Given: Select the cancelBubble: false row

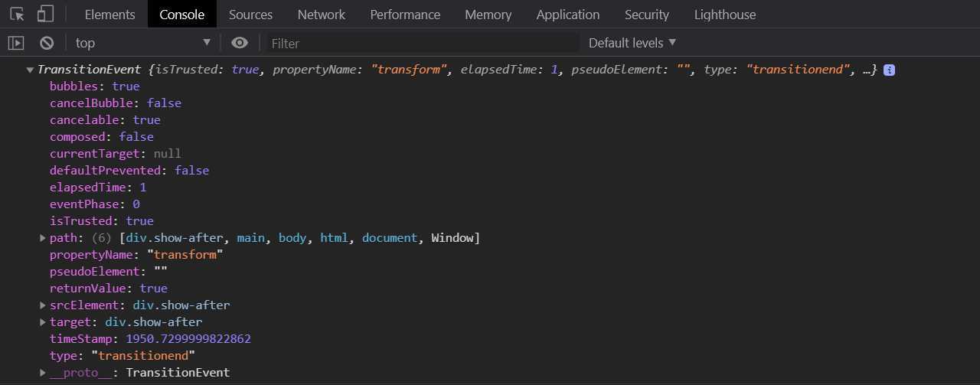Looking at the screenshot, I should (116, 103).
